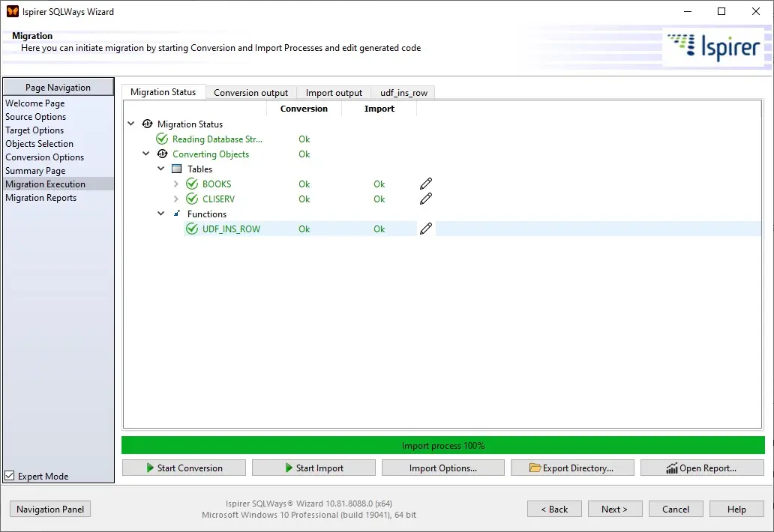Open the Import output tab
774x532 pixels.
point(334,93)
